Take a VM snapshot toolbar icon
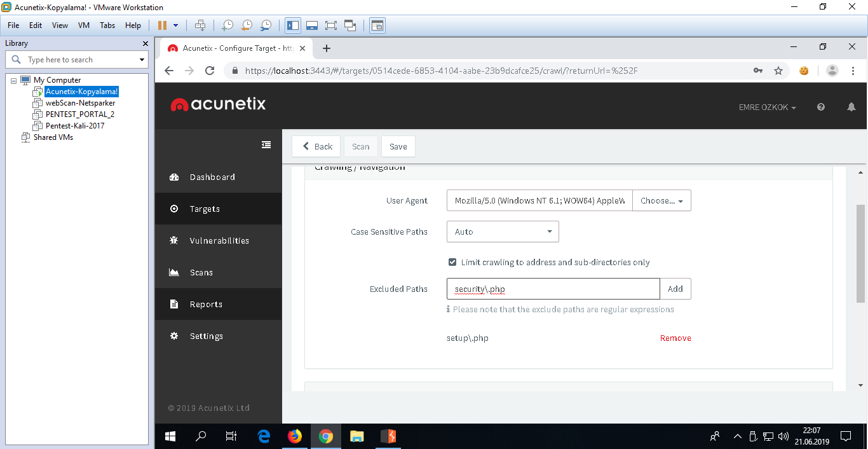Viewport: 868px width, 449px height. click(x=227, y=25)
